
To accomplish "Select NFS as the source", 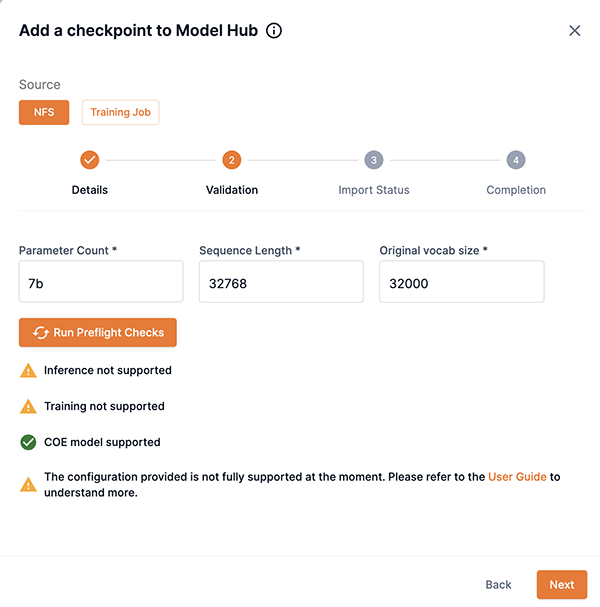I will [x=44, y=112].
